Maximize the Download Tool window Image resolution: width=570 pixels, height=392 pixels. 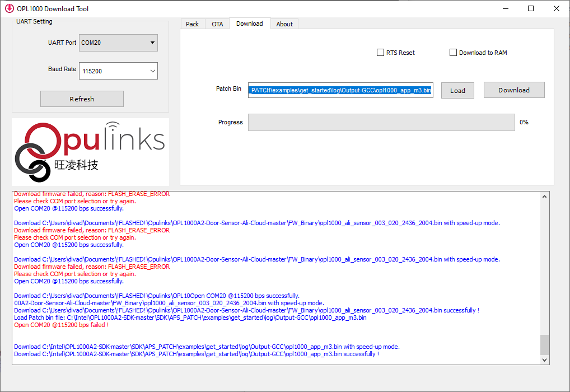[x=531, y=8]
